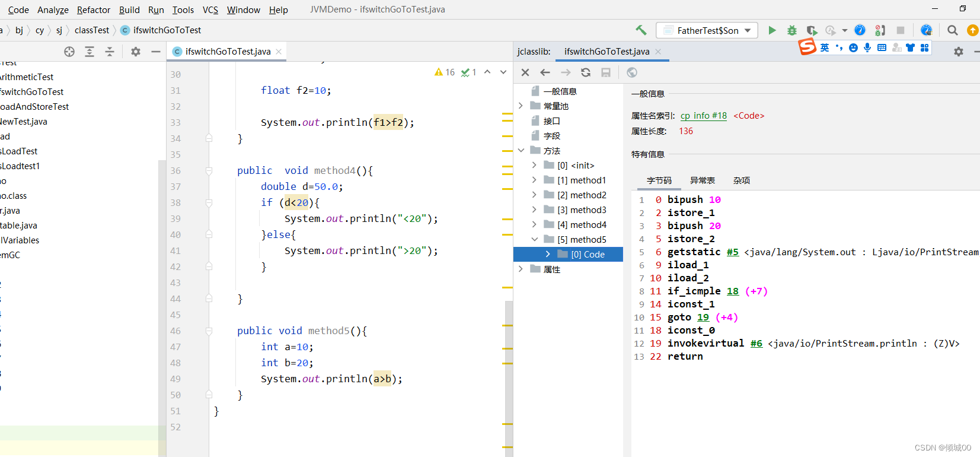Click classTest in the breadcrumb path
This screenshot has height=457, width=980.
click(92, 30)
